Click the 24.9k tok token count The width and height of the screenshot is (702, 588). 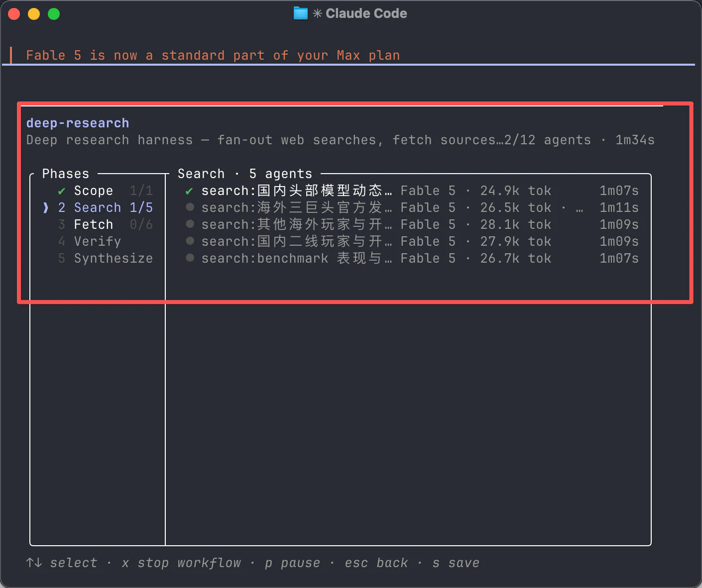pos(515,191)
